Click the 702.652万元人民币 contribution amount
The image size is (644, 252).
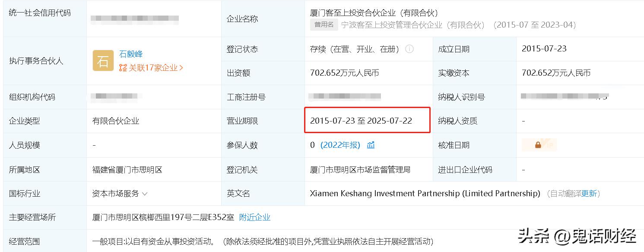click(345, 73)
